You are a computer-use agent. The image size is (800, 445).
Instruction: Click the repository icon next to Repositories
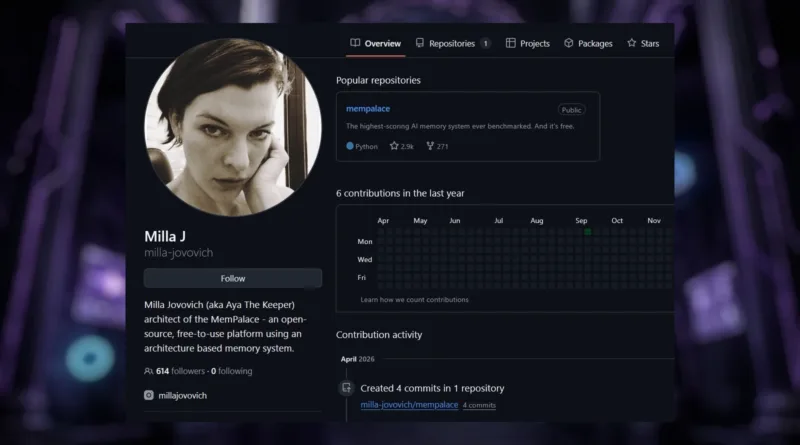point(420,43)
